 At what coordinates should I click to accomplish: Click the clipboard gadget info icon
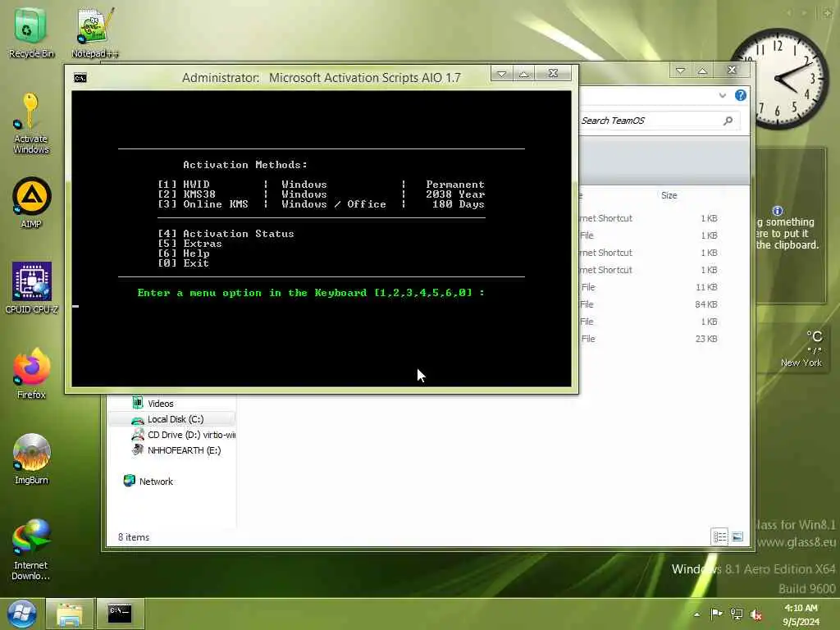click(778, 211)
